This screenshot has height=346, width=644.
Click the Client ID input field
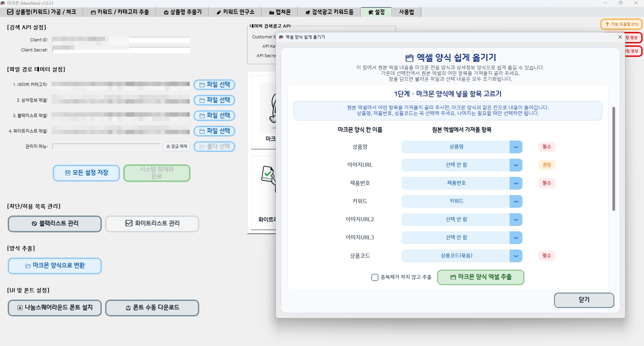tap(121, 40)
